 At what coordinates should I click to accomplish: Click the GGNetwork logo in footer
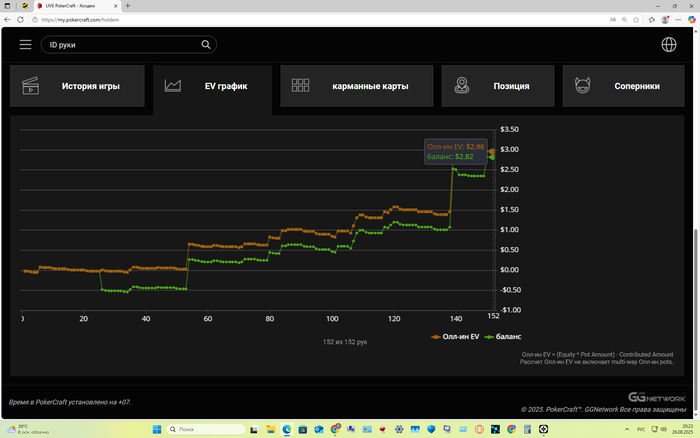coord(656,397)
